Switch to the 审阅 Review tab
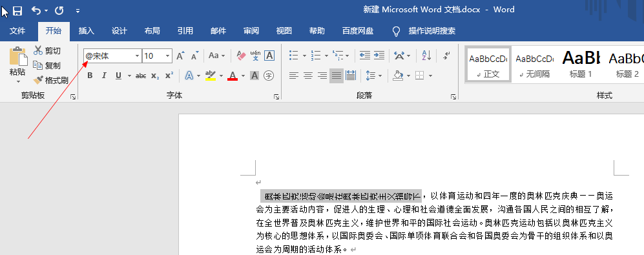 251,31
